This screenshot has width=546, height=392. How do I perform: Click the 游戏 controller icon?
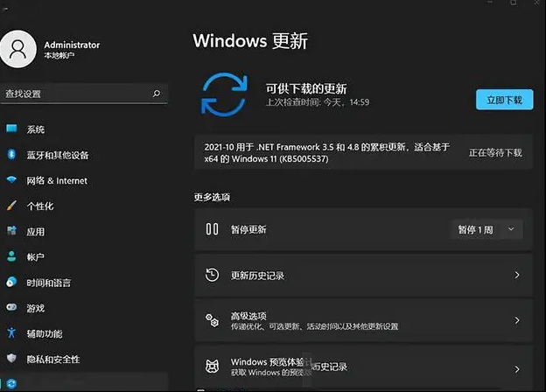point(11,307)
